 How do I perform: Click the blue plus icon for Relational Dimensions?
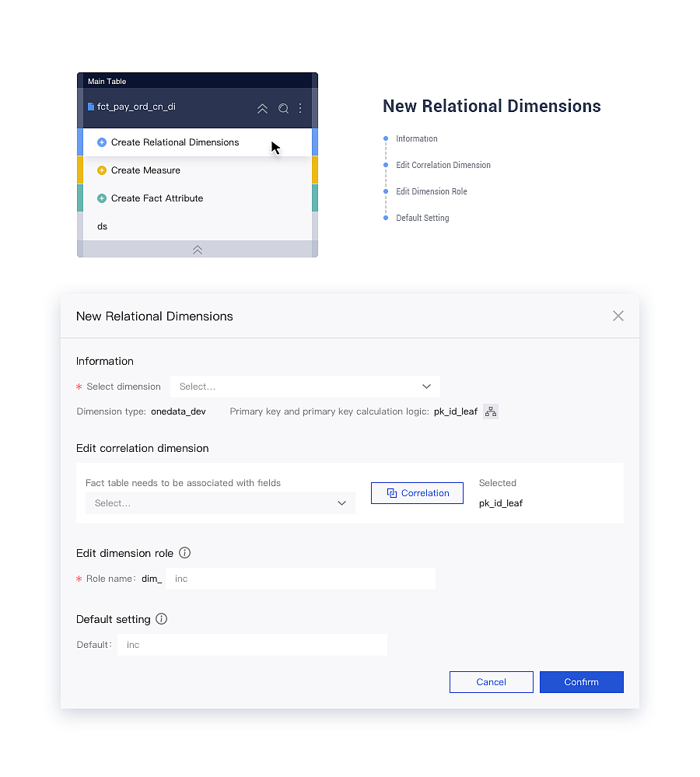click(102, 142)
